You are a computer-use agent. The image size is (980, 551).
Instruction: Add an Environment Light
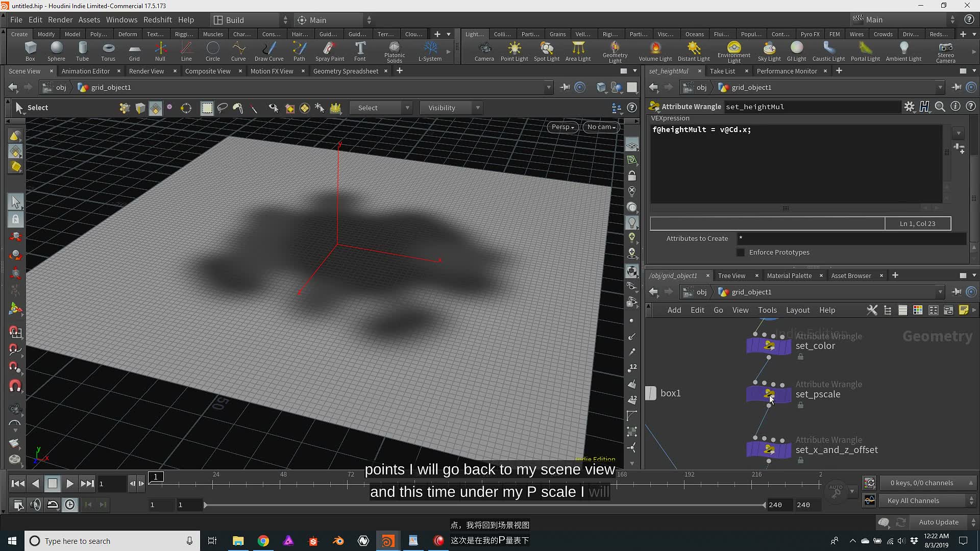[x=733, y=52]
